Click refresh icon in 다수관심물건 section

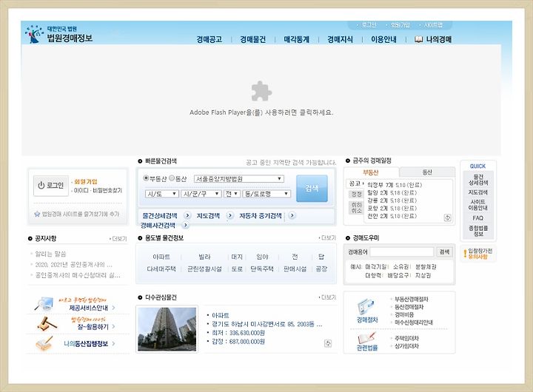(x=328, y=343)
